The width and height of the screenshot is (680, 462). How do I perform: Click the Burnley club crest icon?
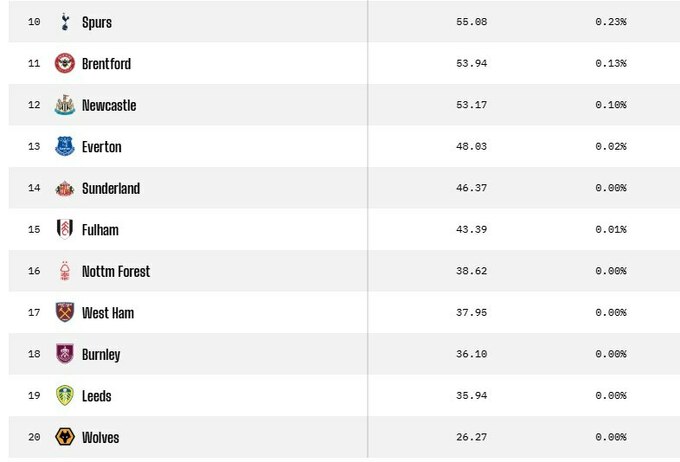tap(65, 354)
